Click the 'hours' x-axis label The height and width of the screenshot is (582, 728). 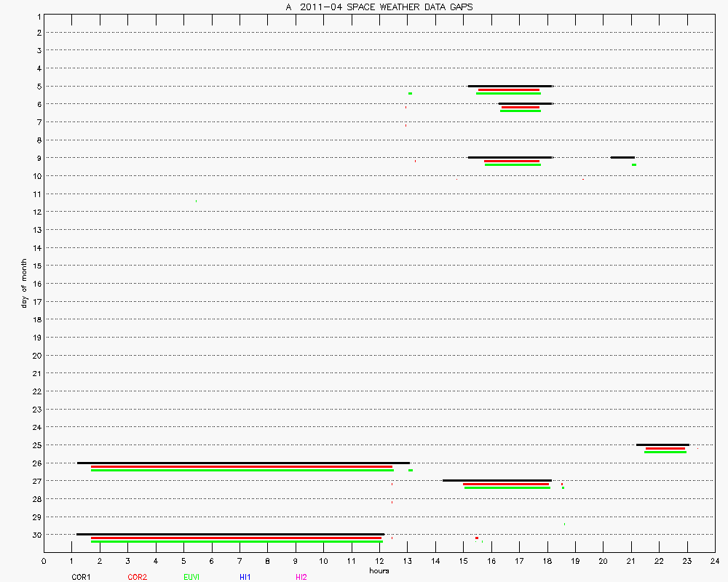379,571
